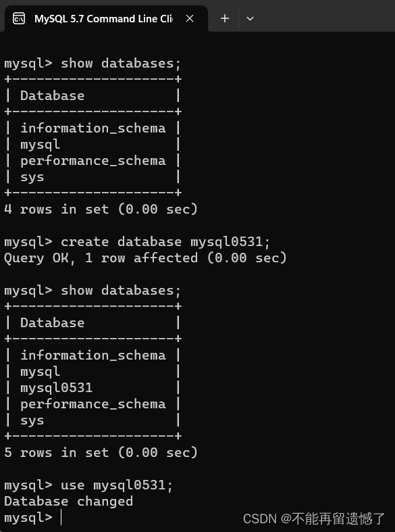Click the sys entry in the first table

tap(32, 178)
